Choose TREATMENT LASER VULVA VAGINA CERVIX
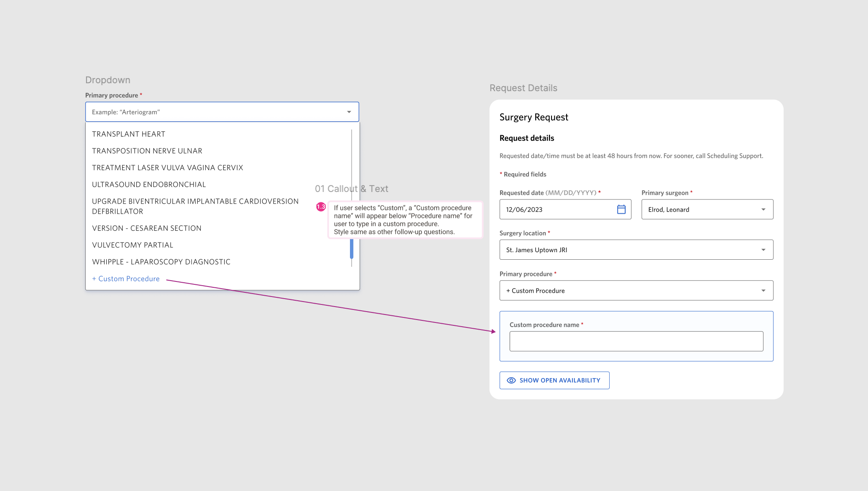The image size is (868, 491). 167,168
